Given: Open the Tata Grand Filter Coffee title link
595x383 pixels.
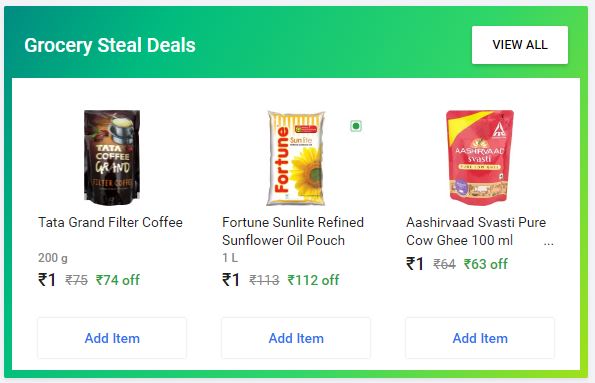Looking at the screenshot, I should pos(110,222).
